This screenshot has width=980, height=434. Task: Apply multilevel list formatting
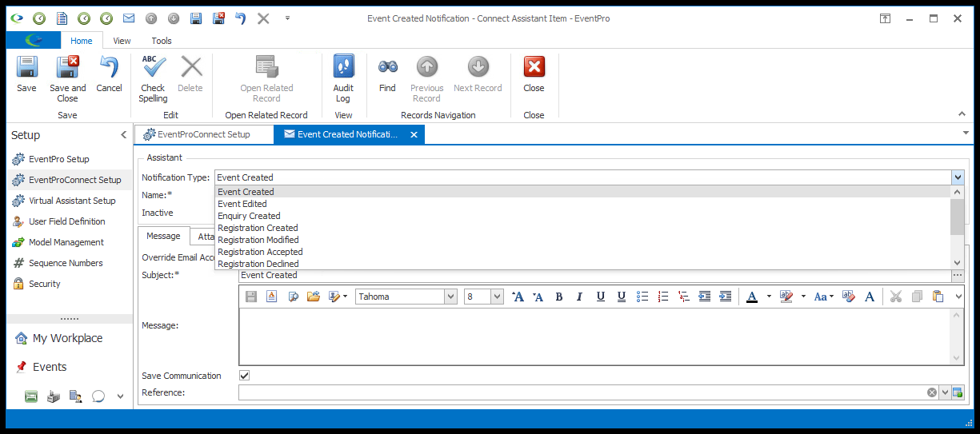point(683,297)
